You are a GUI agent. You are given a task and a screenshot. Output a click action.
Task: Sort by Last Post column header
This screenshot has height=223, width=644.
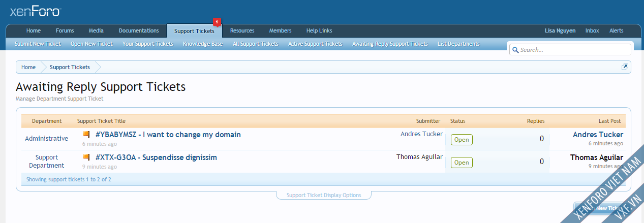click(x=609, y=121)
